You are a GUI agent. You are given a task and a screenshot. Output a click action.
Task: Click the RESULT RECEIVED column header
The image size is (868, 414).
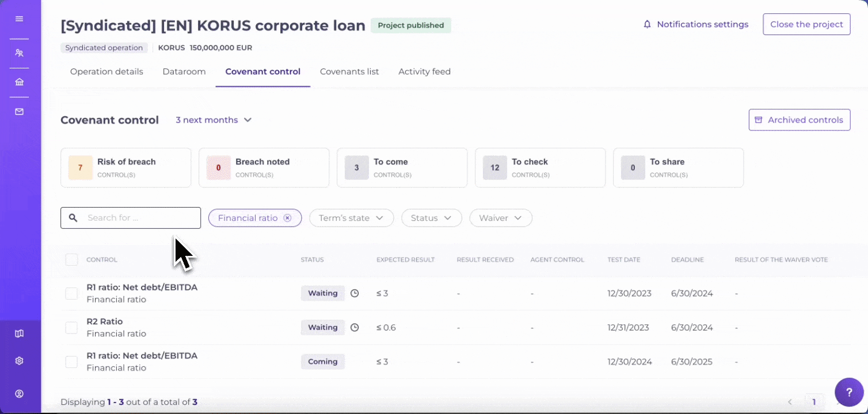pyautogui.click(x=485, y=260)
